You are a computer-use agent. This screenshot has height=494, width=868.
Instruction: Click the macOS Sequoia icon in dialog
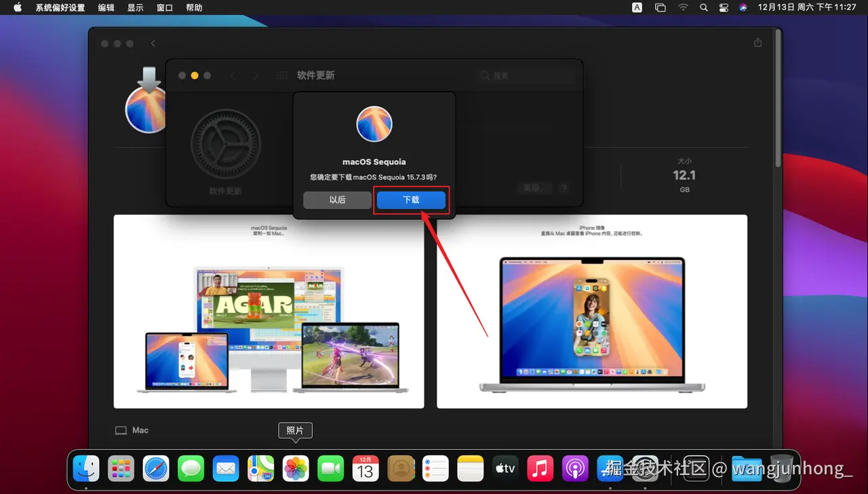tap(374, 123)
